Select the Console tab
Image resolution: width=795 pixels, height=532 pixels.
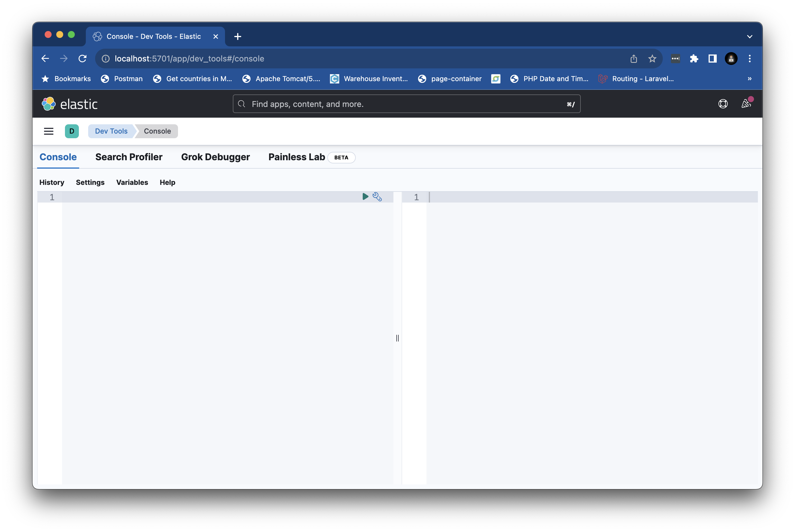(58, 157)
